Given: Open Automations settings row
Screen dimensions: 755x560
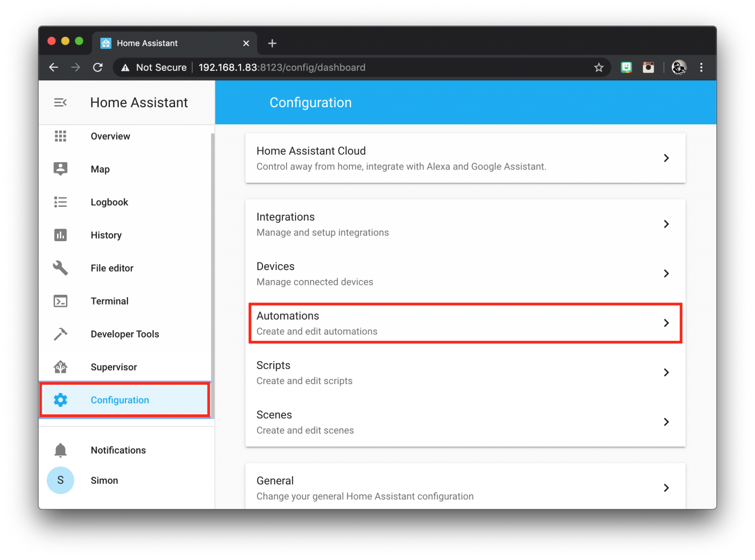Looking at the screenshot, I should point(465,323).
